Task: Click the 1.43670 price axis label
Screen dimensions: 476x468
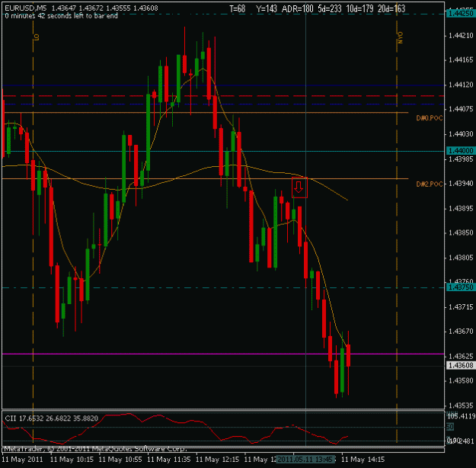Action: 461,332
